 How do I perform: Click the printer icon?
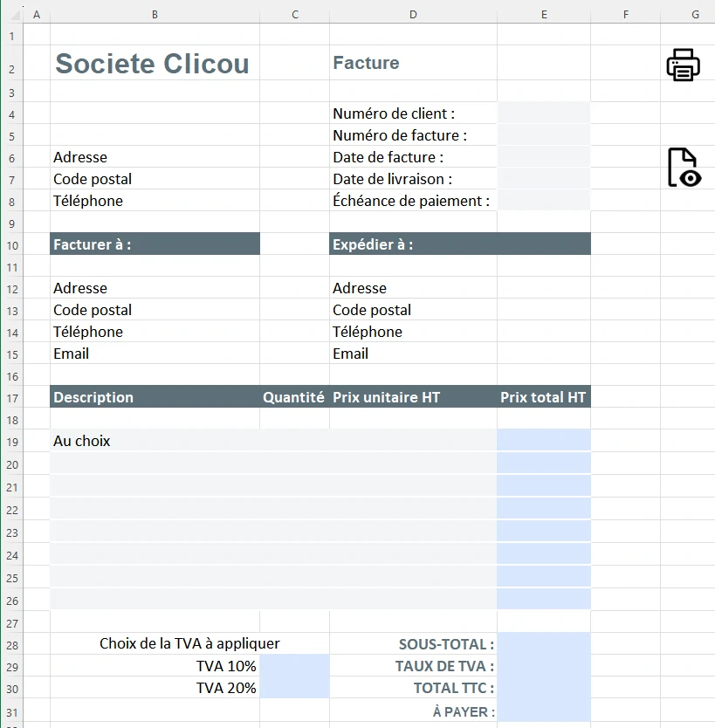pyautogui.click(x=683, y=65)
